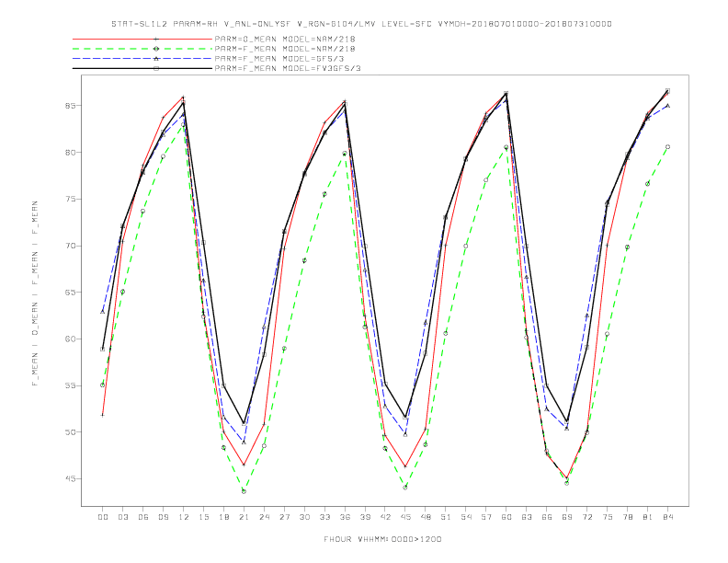The height and width of the screenshot is (563, 728).
Task: Click y-axis tick value 70
Action: (71, 246)
